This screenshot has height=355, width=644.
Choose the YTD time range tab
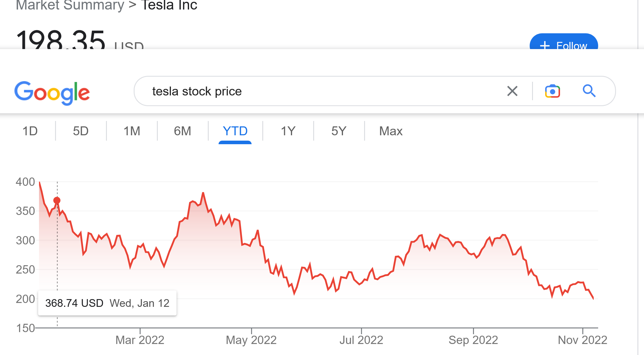click(235, 131)
